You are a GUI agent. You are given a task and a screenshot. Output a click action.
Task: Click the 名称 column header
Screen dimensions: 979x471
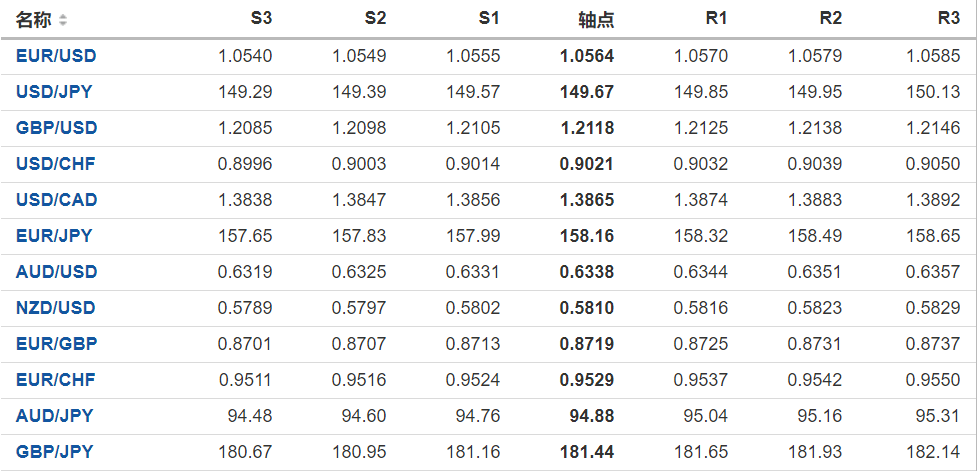(32, 20)
